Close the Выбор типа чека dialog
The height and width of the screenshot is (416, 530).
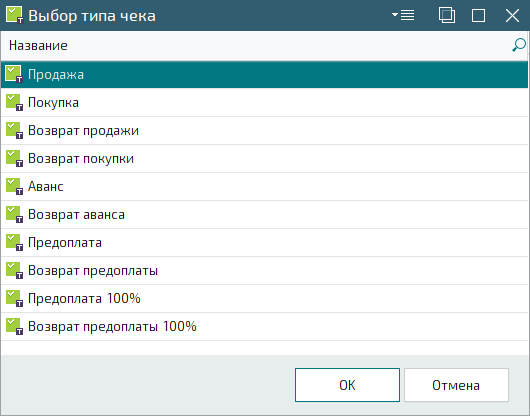click(x=512, y=16)
